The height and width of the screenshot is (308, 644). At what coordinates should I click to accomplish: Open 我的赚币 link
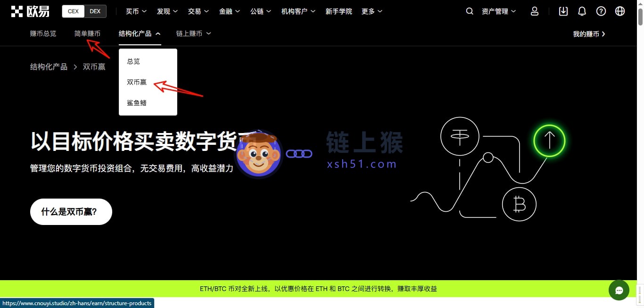click(x=589, y=34)
